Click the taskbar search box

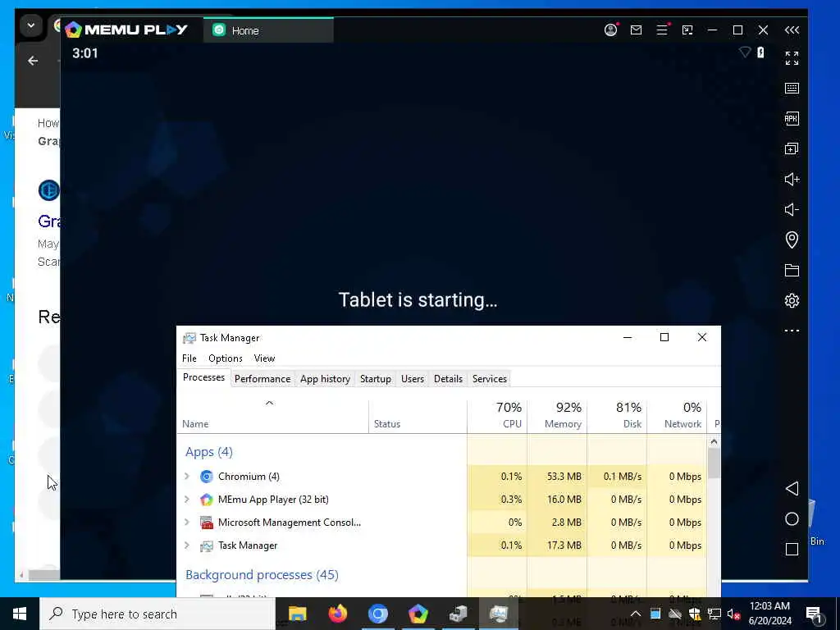pos(158,614)
